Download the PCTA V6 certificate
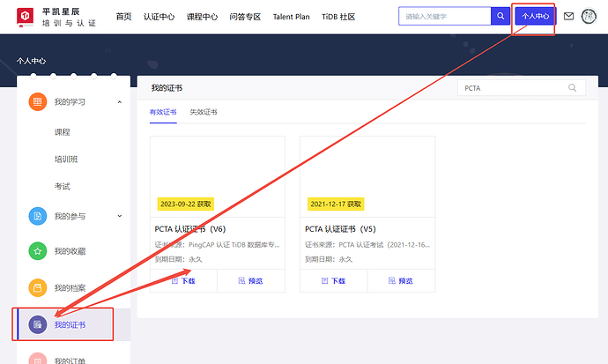The image size is (608, 364). click(183, 280)
